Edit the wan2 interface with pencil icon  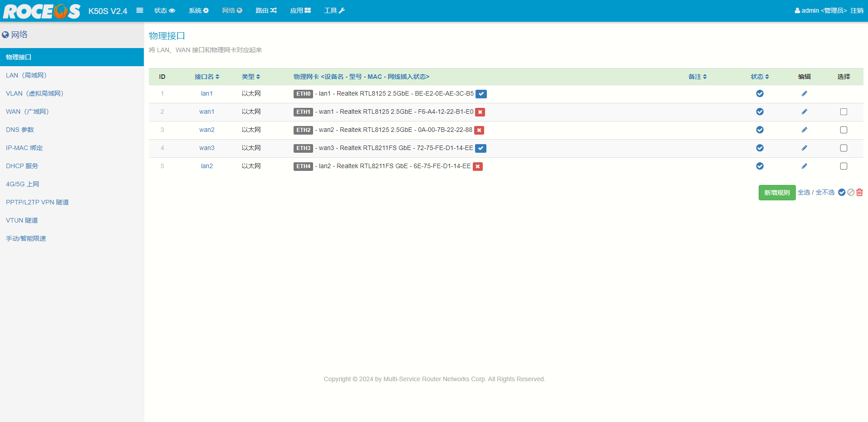tap(804, 130)
